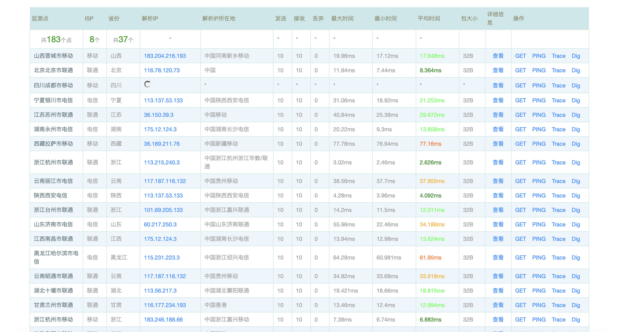The width and height of the screenshot is (644, 332).
Task: Run GET for 四川成都市移动
Action: (x=520, y=85)
